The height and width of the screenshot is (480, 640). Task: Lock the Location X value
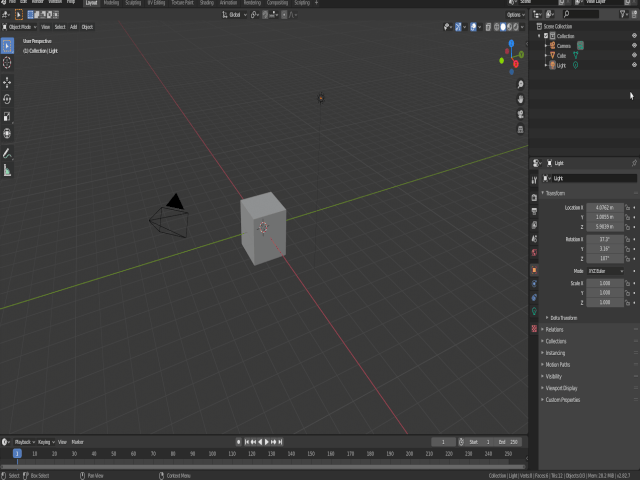pos(627,208)
